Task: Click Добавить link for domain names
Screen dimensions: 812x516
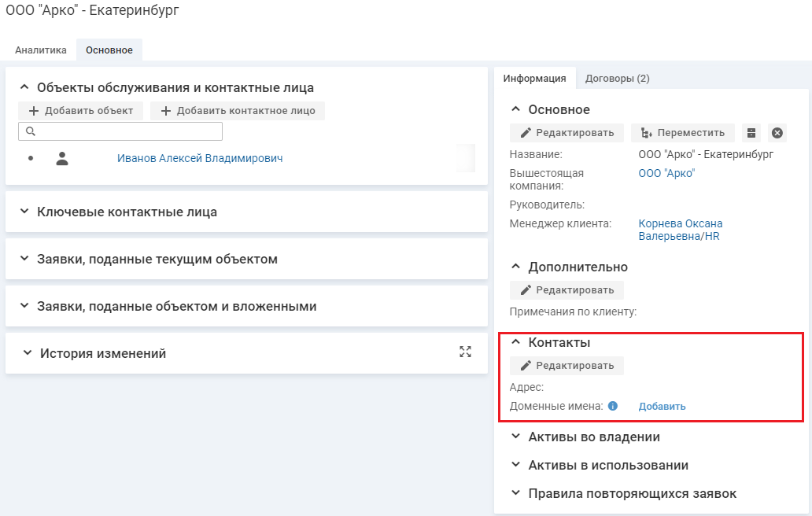Action: coord(662,407)
